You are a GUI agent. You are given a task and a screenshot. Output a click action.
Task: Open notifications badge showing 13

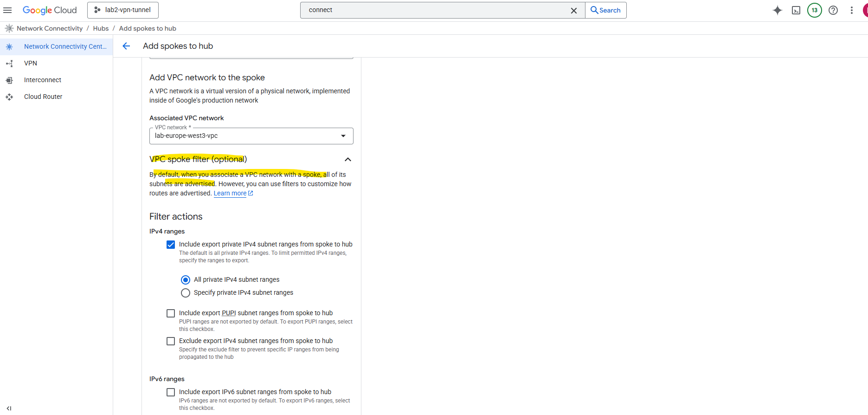point(815,10)
